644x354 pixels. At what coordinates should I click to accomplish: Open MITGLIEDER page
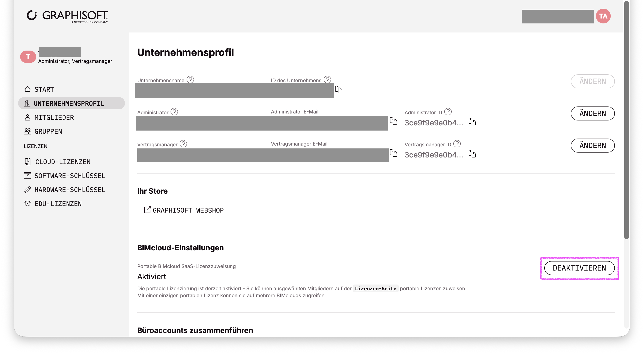[54, 117]
